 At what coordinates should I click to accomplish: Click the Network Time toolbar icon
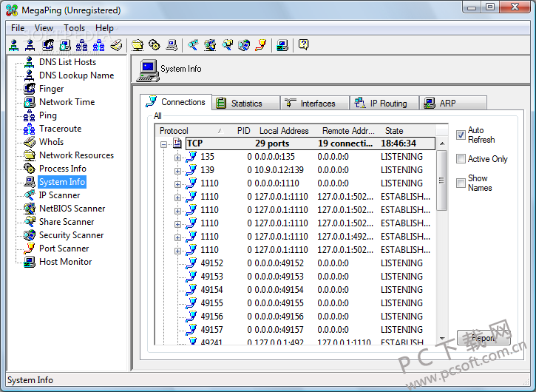pyautogui.click(x=65, y=45)
